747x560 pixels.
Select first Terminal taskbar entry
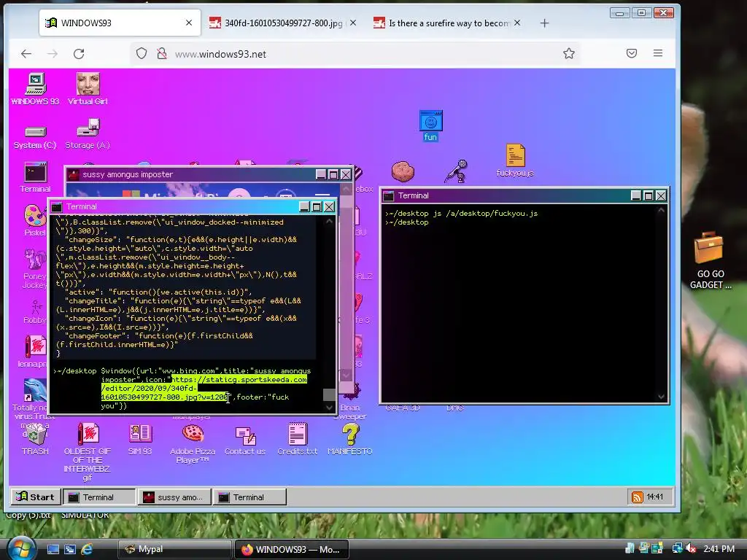coord(99,497)
